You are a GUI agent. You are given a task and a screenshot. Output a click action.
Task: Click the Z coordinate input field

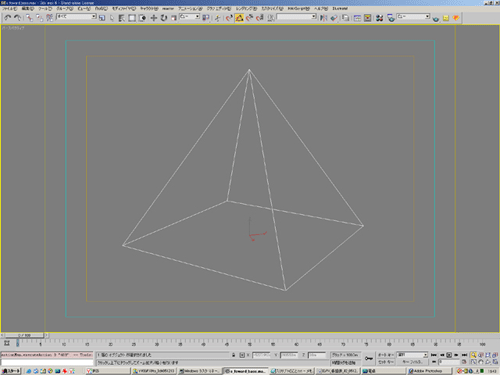point(317,355)
